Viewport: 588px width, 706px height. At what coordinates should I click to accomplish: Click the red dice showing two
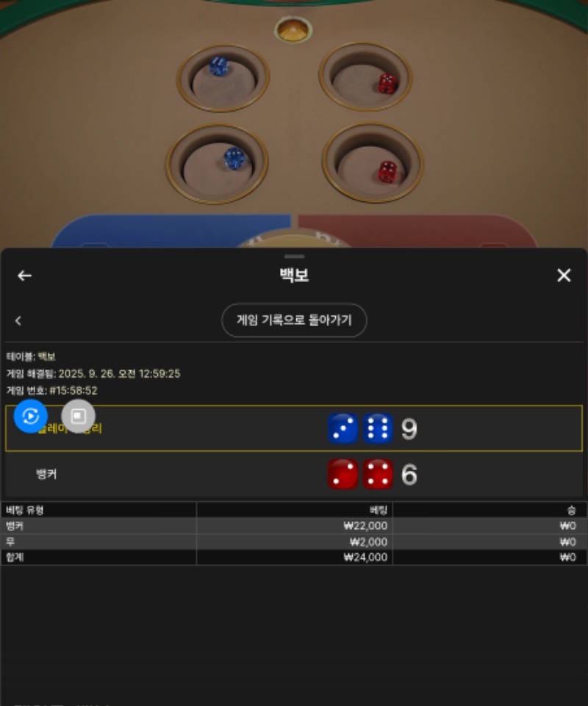coord(343,474)
